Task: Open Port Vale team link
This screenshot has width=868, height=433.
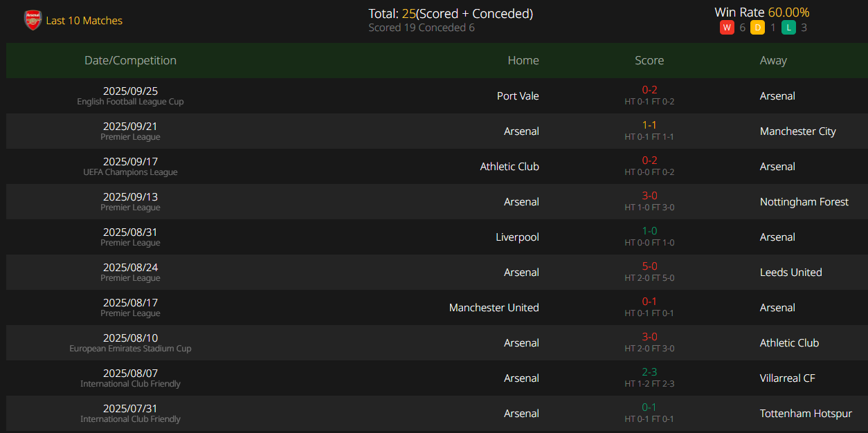Action: (x=518, y=95)
